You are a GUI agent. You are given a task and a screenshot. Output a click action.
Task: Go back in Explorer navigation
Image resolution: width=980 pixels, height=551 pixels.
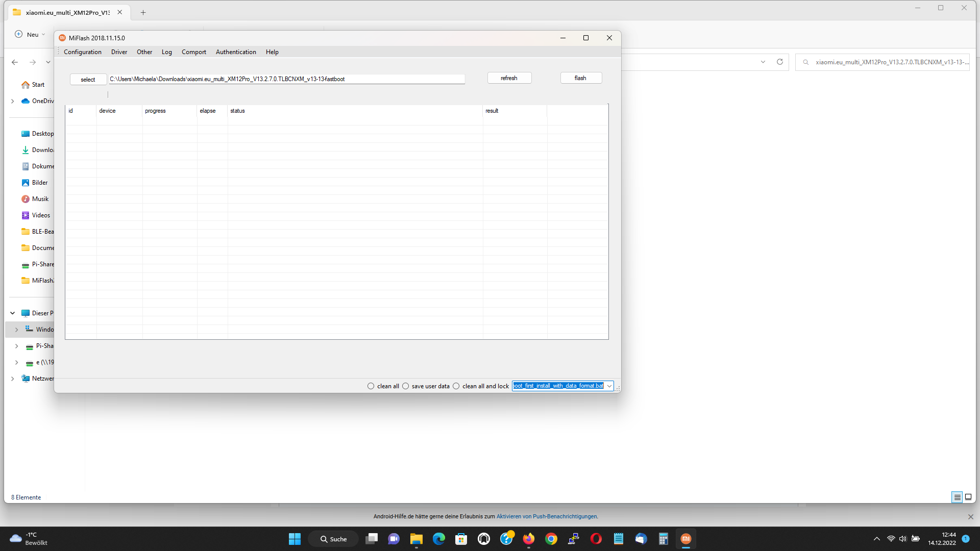point(15,62)
